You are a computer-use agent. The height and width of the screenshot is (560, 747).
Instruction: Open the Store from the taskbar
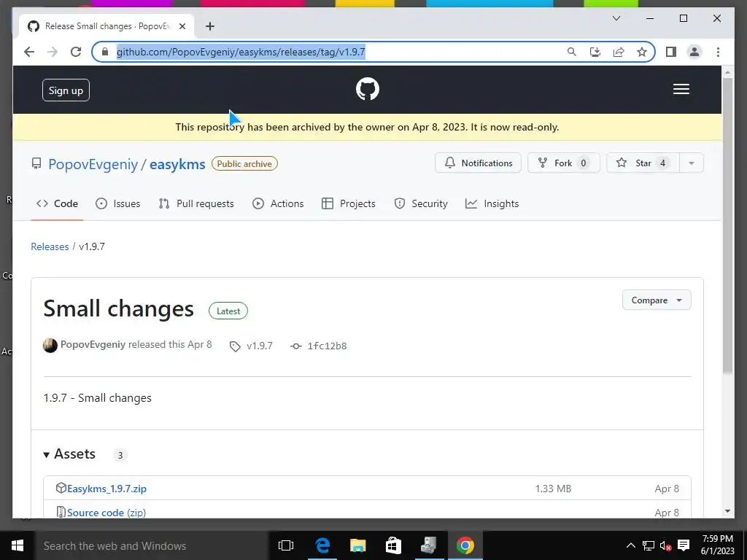393,545
